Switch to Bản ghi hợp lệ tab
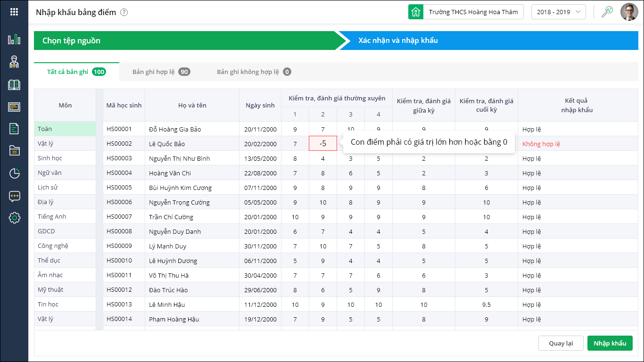 pyautogui.click(x=161, y=72)
